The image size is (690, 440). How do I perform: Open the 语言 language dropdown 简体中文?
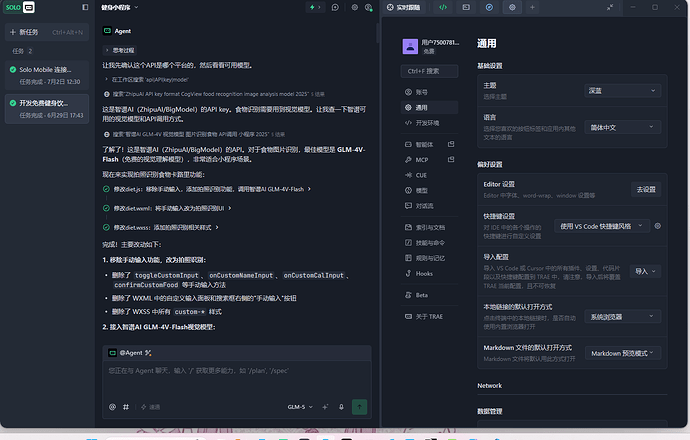tap(623, 127)
